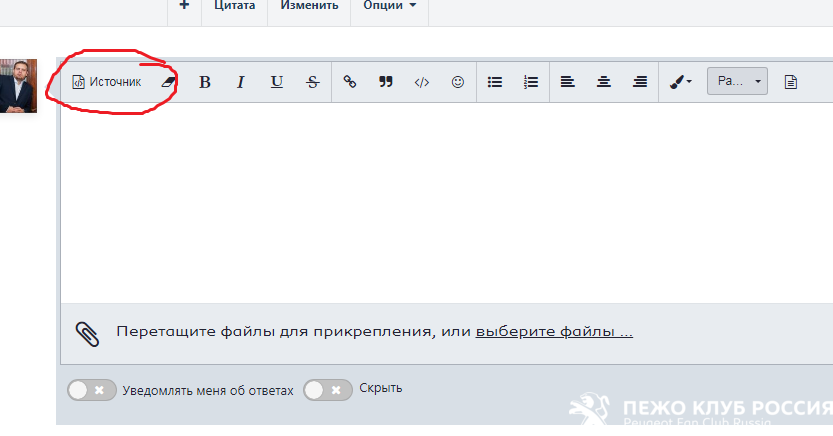
Task: Insert a bulleted list
Action: pyautogui.click(x=495, y=82)
